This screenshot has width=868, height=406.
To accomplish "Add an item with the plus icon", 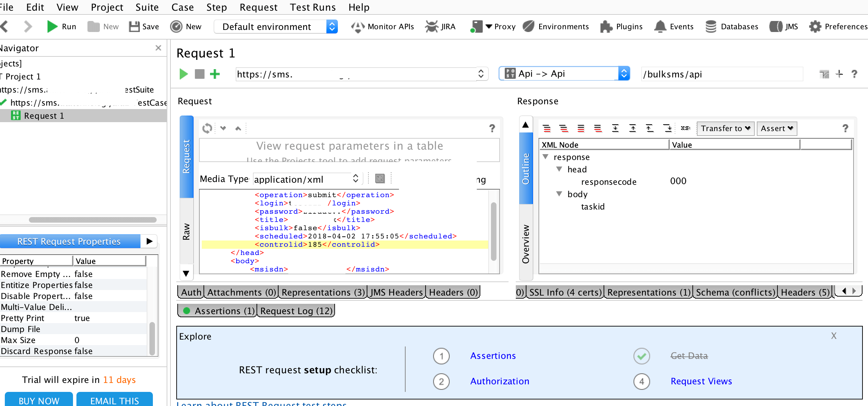I will point(215,74).
